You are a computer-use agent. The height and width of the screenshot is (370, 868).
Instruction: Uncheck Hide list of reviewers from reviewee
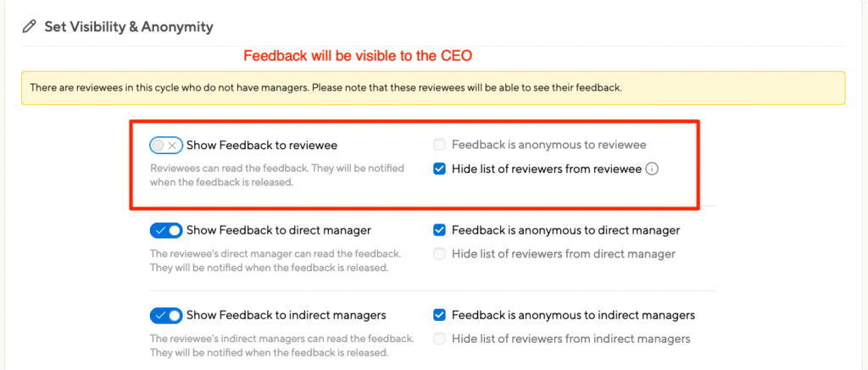(x=440, y=169)
